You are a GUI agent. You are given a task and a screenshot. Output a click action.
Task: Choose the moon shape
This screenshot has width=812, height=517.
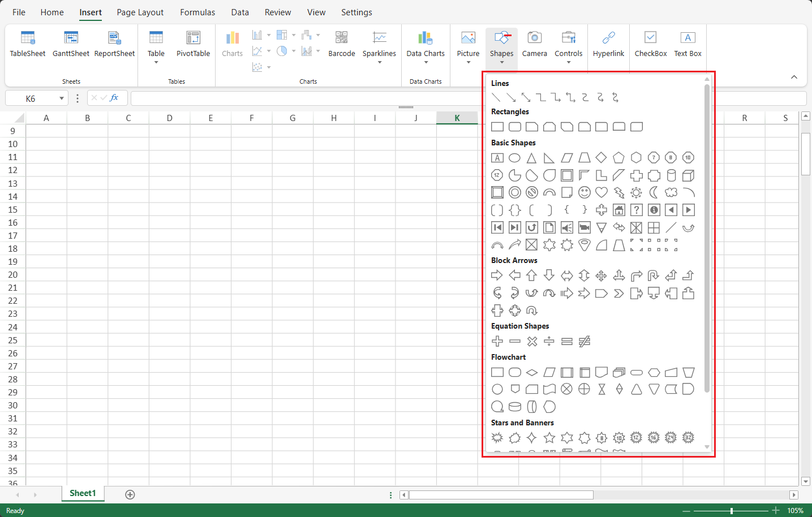click(x=654, y=193)
